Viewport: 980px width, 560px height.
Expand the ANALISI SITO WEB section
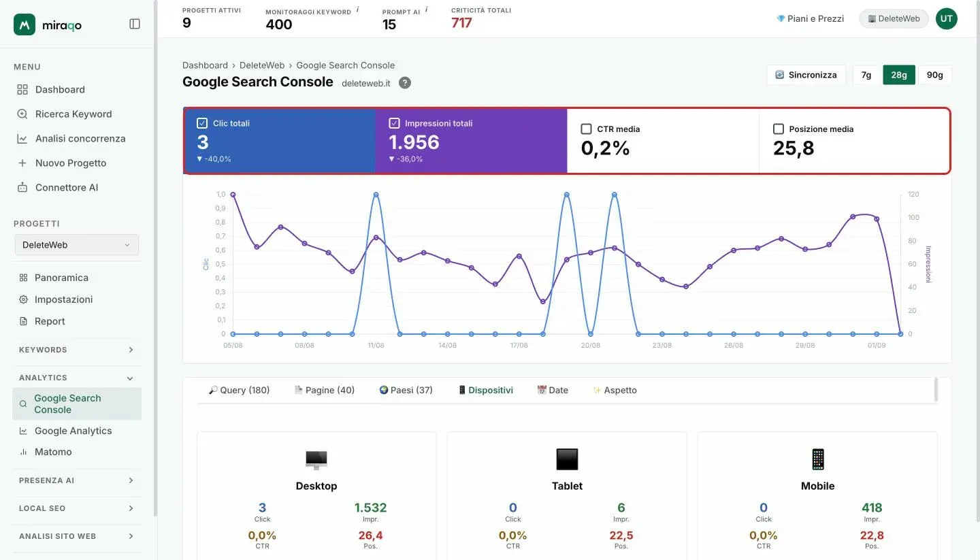(x=76, y=536)
